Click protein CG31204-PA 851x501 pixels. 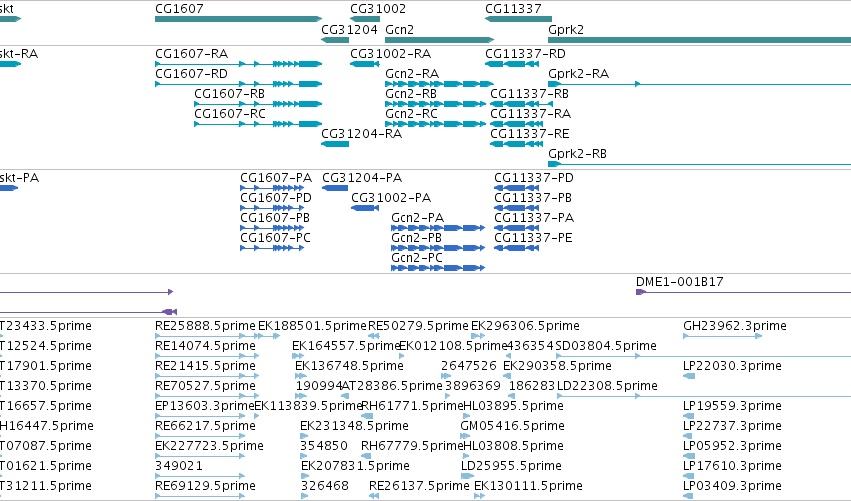pyautogui.click(x=335, y=188)
